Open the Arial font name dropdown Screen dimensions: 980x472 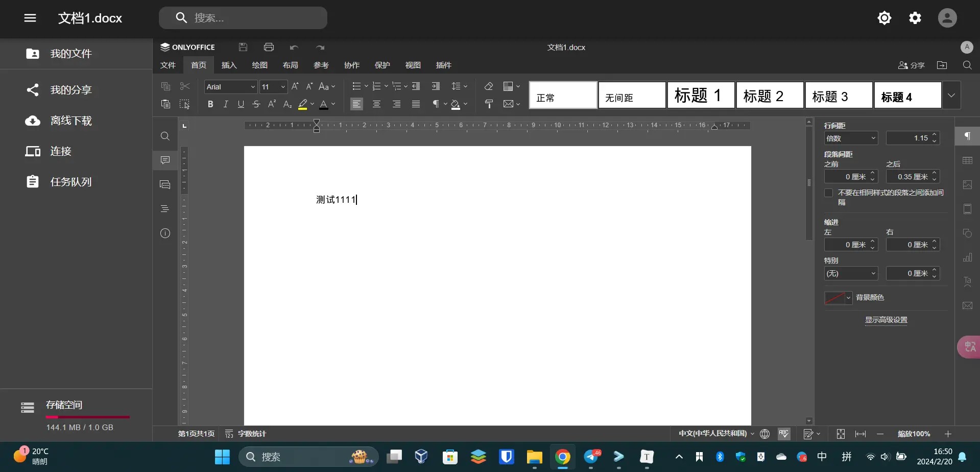pyautogui.click(x=231, y=87)
